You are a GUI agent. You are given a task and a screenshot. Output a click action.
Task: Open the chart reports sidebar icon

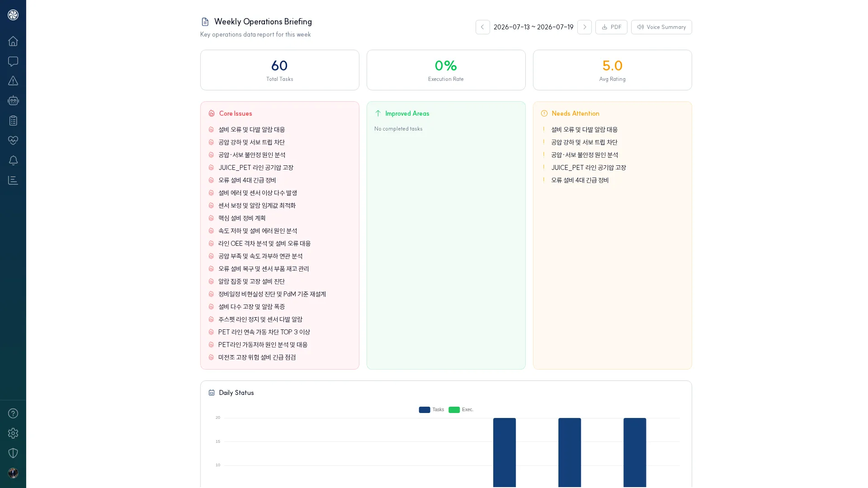(x=13, y=180)
